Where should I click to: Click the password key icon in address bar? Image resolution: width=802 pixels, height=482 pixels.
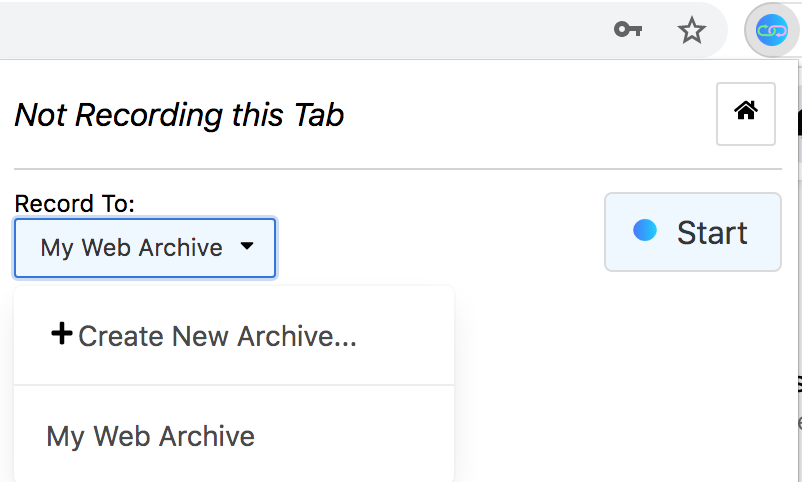tap(627, 31)
